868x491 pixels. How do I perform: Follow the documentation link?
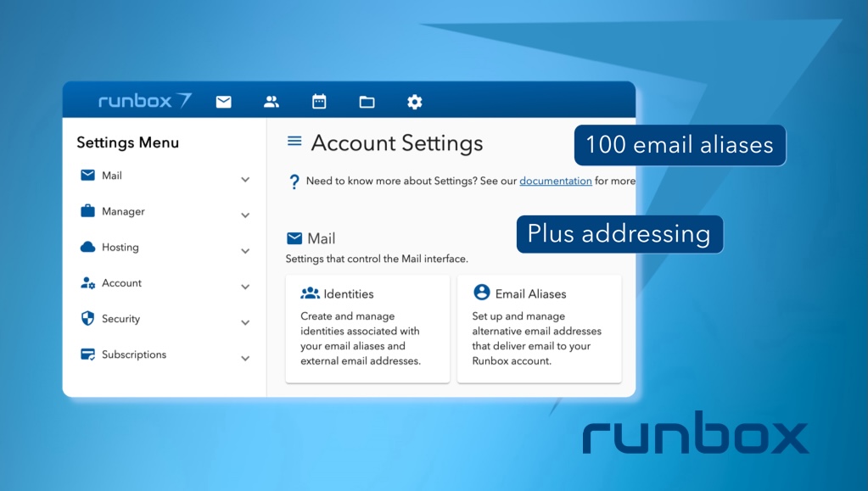pos(555,181)
